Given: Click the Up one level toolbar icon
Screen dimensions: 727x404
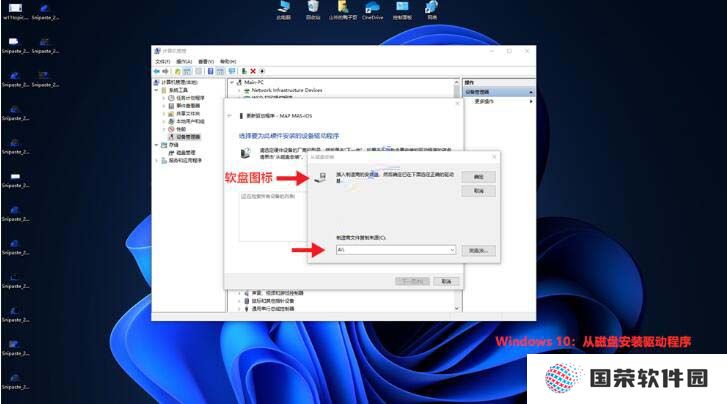Looking at the screenshot, I should 178,71.
